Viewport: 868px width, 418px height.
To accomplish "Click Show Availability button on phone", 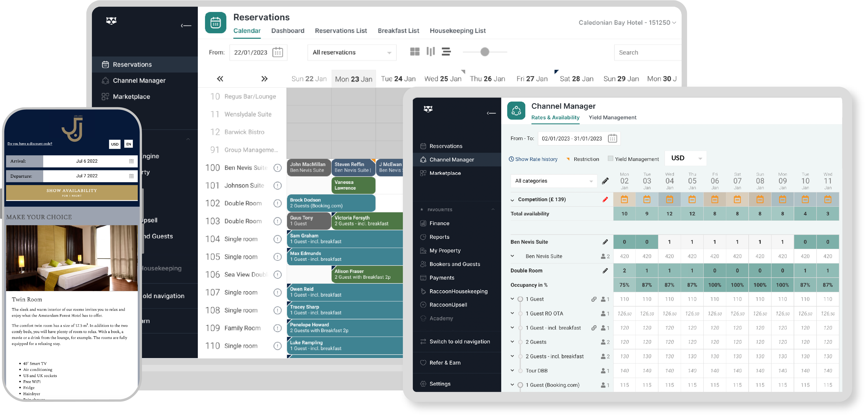I will [72, 193].
